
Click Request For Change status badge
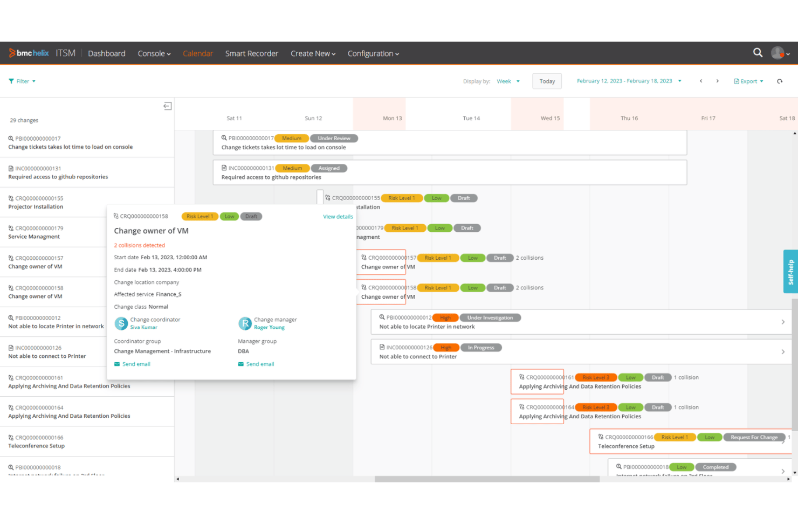click(754, 437)
